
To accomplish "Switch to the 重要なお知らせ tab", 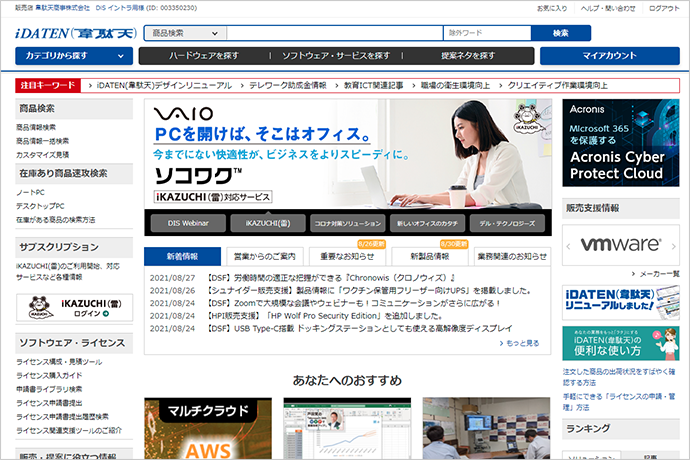I will click(x=347, y=256).
